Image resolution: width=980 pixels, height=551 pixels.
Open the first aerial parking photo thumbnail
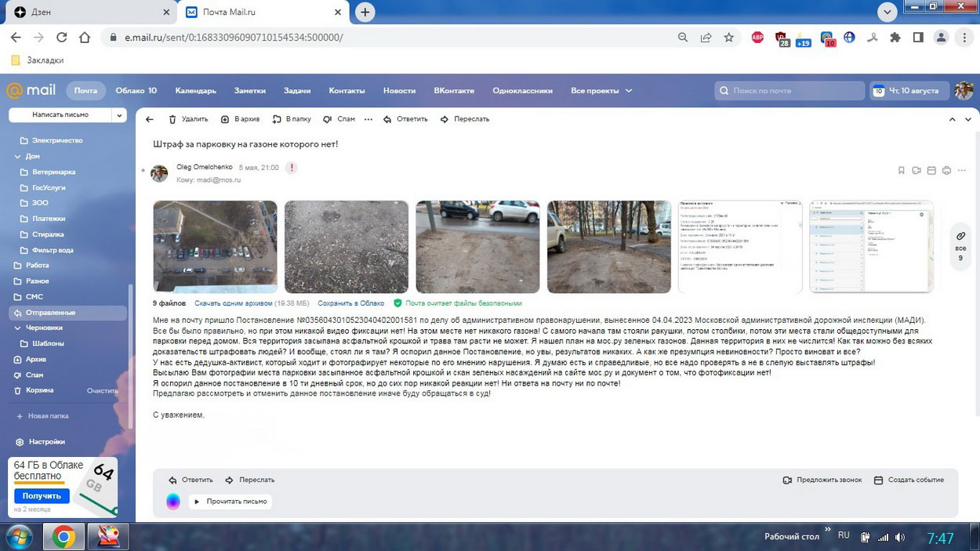(x=215, y=246)
